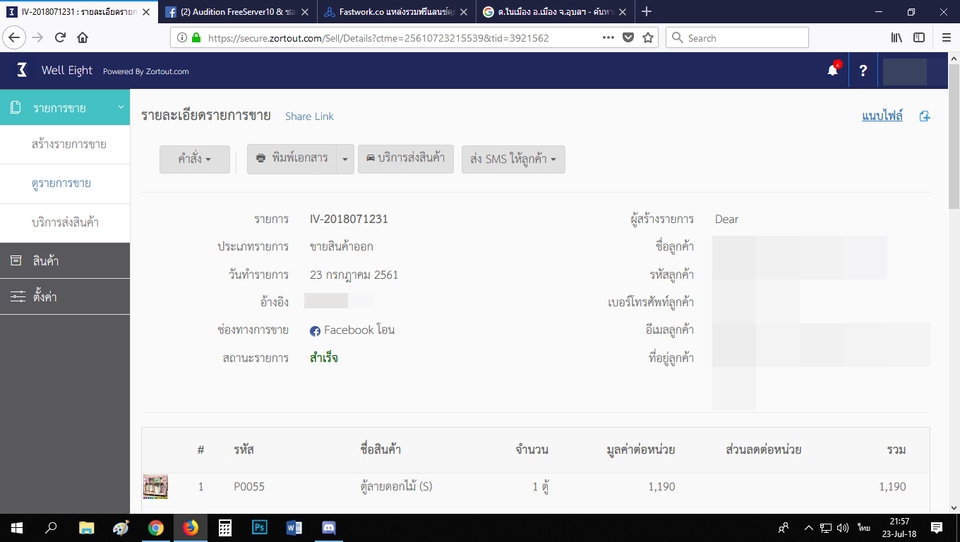Image resolution: width=960 pixels, height=542 pixels.
Task: Switch input language ไทย in tray
Action: pos(864,527)
